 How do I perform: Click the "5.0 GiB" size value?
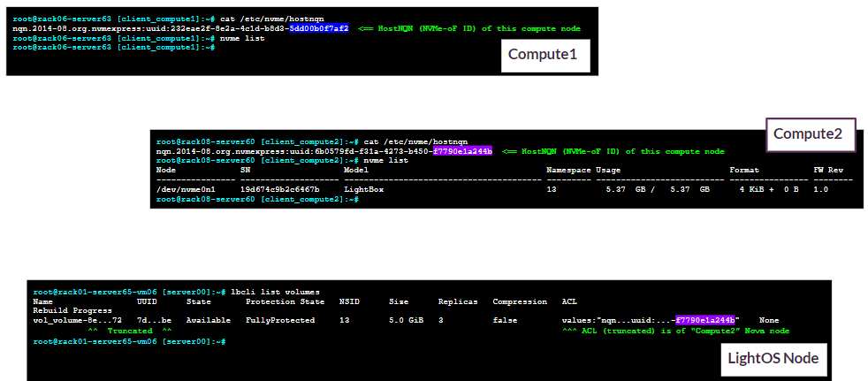coord(407,320)
